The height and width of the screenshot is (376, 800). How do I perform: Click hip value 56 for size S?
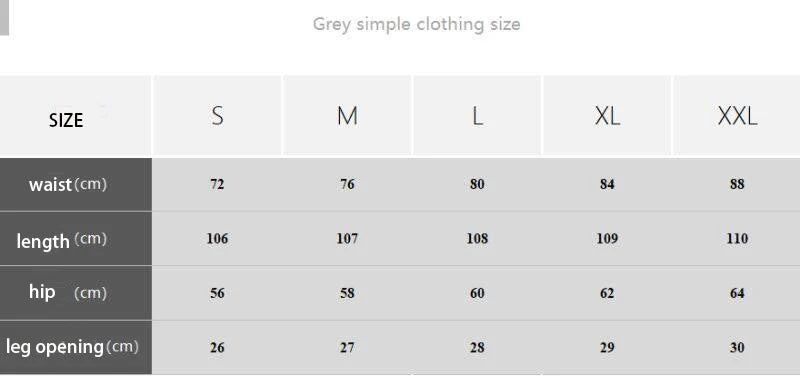pos(217,293)
